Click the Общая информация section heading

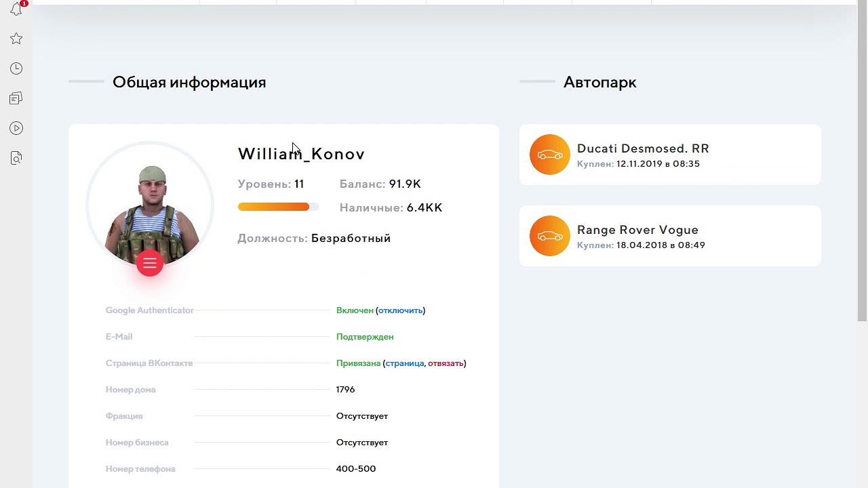click(x=189, y=83)
